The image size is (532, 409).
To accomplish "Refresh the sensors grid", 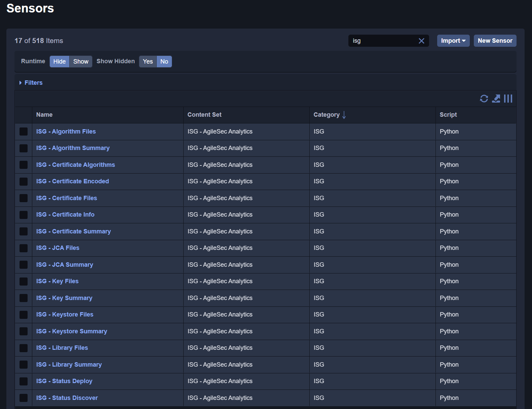I will coord(484,99).
